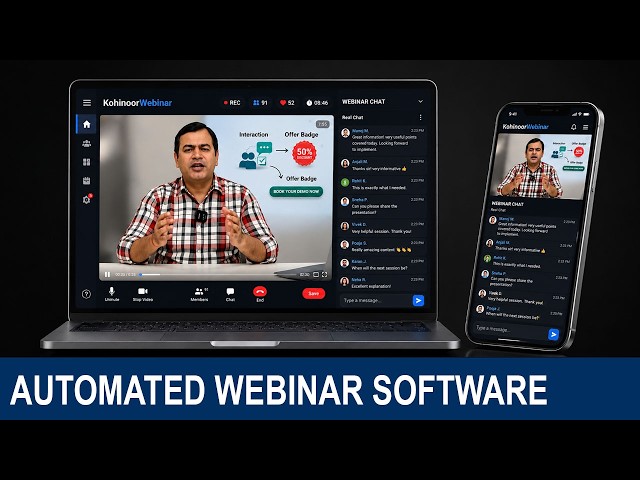
Task: Open the Members list button
Action: [x=199, y=294]
